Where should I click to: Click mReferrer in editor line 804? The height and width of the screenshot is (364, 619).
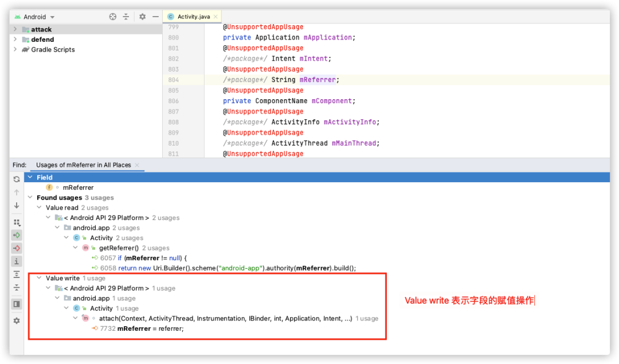(x=318, y=80)
